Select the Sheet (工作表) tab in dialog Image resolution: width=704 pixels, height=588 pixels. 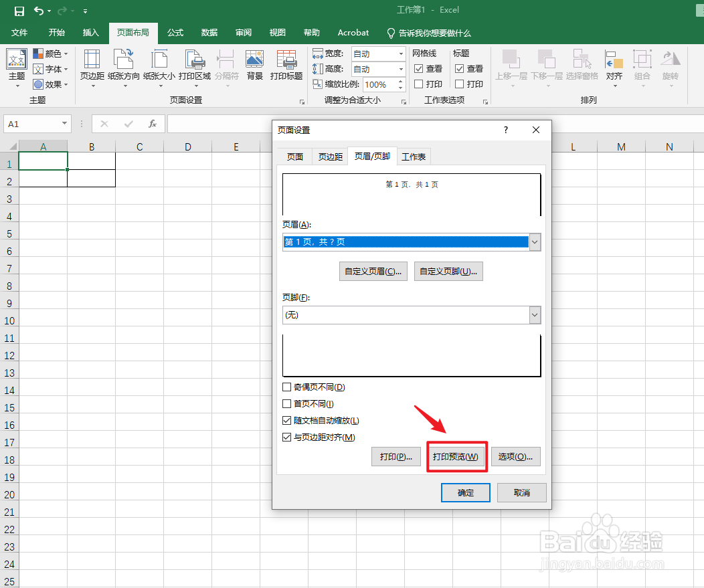pos(414,157)
